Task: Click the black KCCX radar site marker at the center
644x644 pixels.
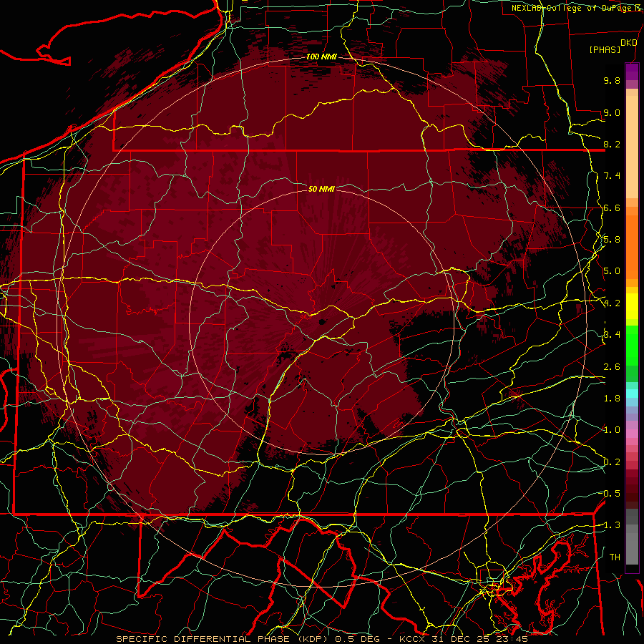Action: 321,322
